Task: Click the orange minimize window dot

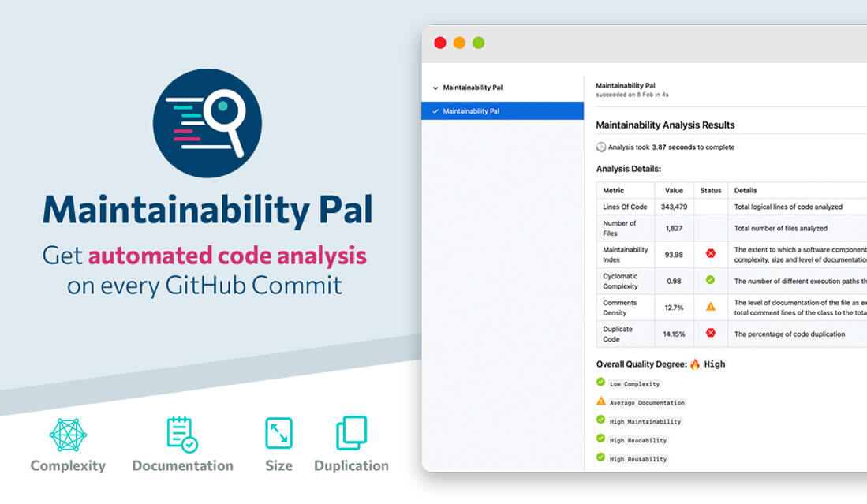Action: click(x=459, y=43)
